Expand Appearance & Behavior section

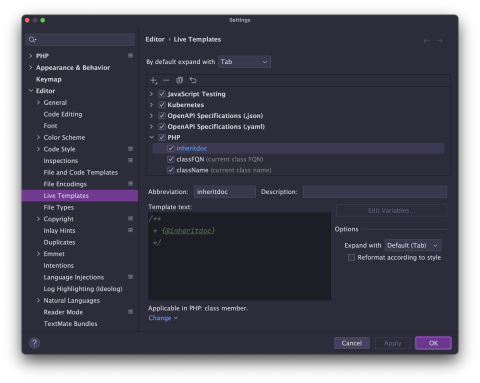31,67
